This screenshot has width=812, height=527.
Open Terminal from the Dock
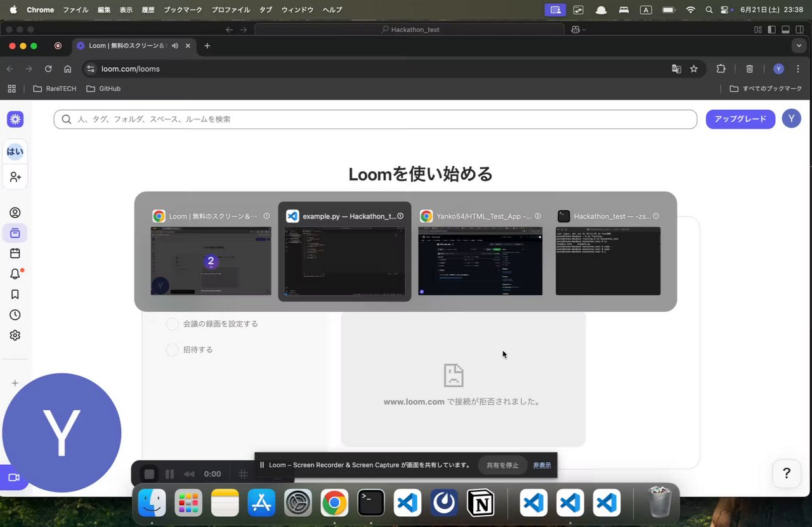[x=370, y=504]
